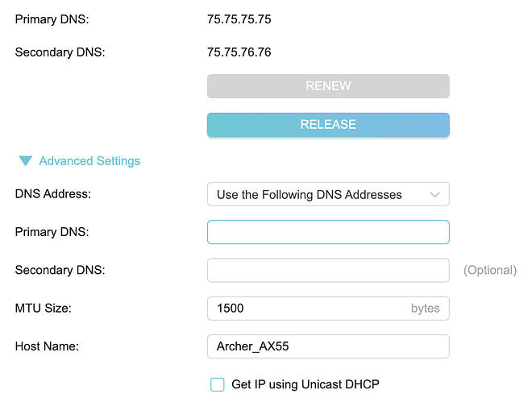
Task: Click the primary DNS value 75.75.75.75
Action: (x=239, y=19)
